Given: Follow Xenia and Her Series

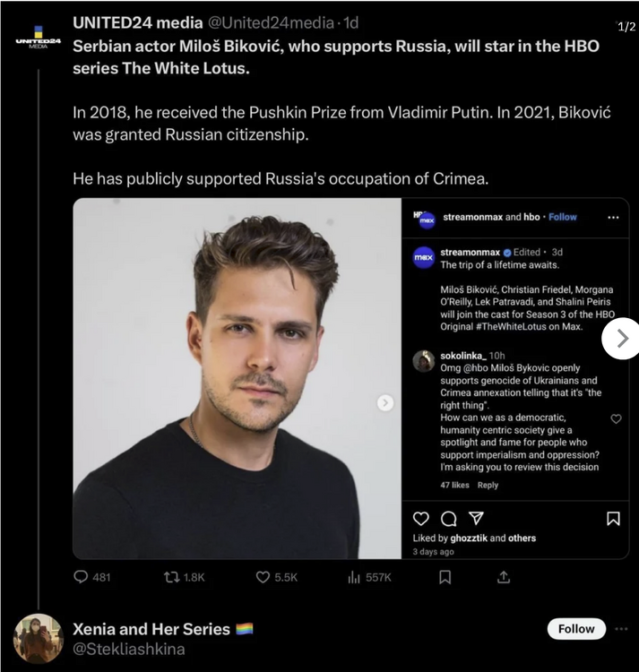Looking at the screenshot, I should [x=576, y=629].
